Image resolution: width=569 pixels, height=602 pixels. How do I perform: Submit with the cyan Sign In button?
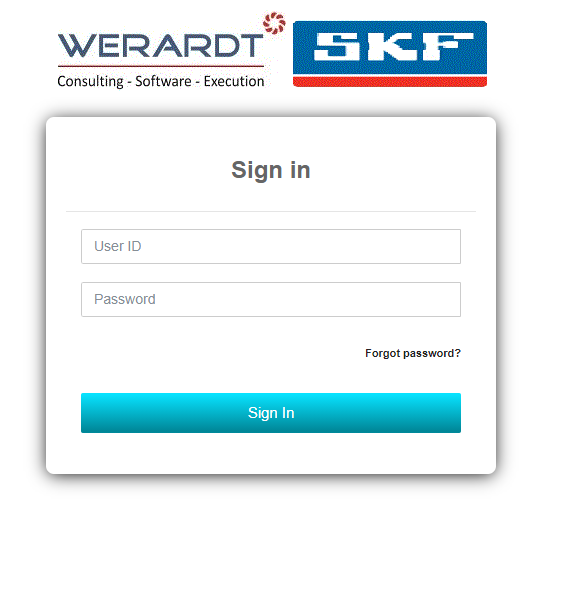271,413
